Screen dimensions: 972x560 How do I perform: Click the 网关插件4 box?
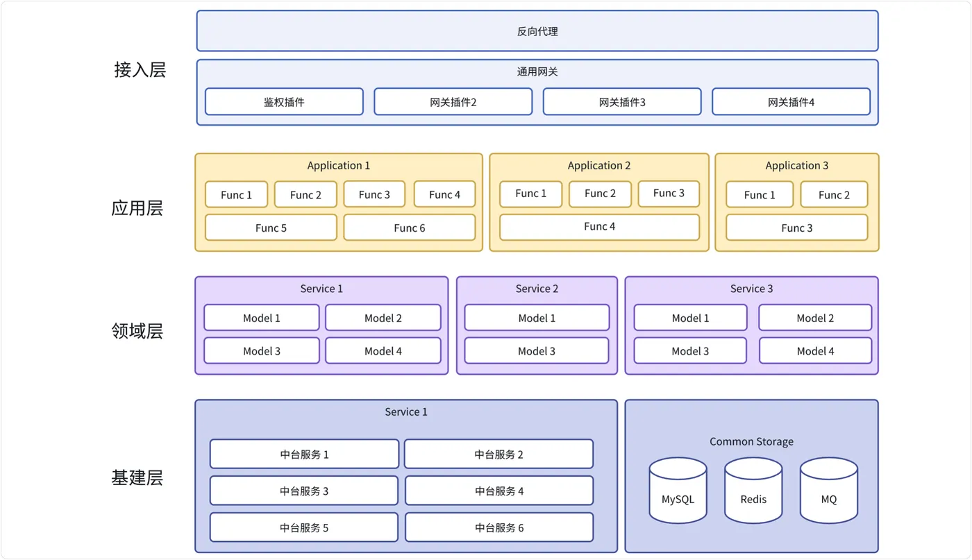(x=791, y=102)
